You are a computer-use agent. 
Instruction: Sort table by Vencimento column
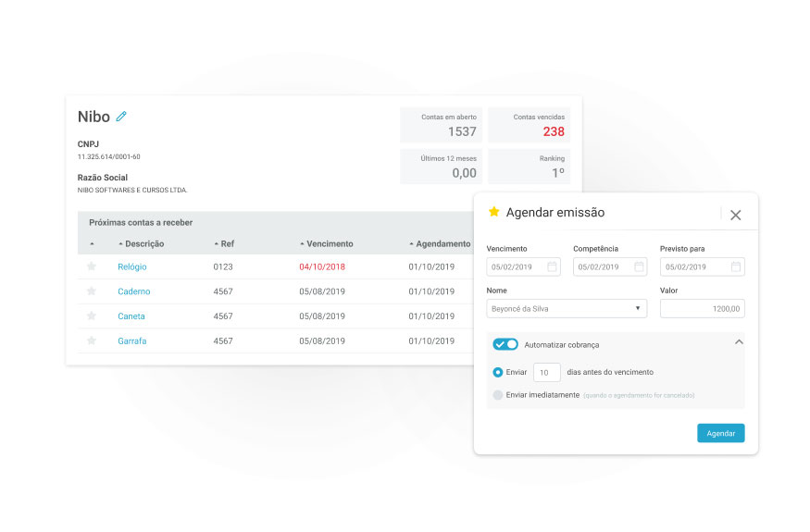(327, 243)
